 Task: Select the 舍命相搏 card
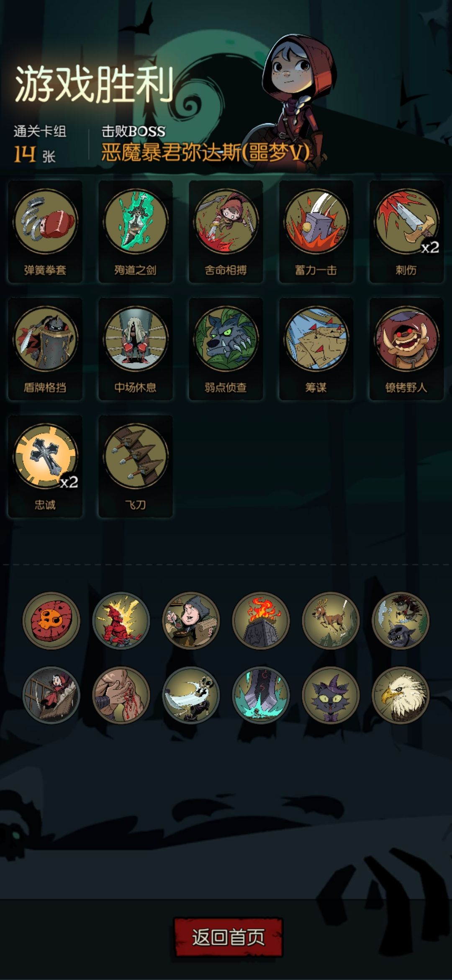click(226, 232)
